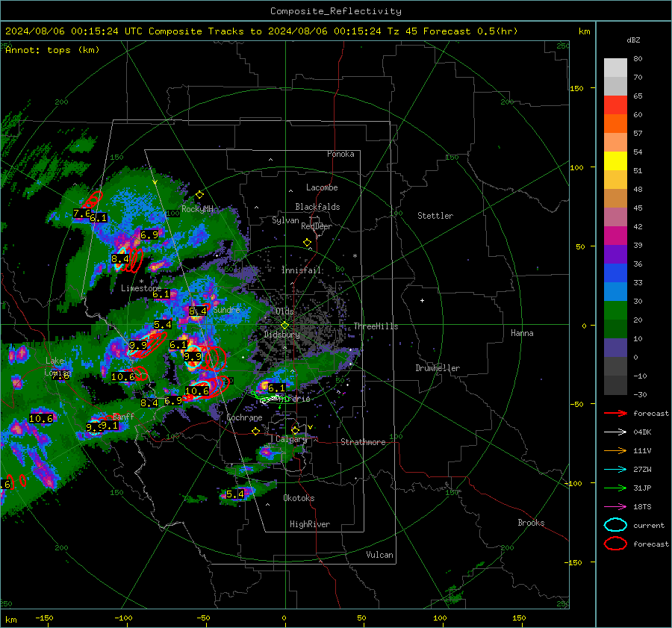Select the white 04DK arrow legend entry
This screenshot has height=628, width=672.
(615, 432)
